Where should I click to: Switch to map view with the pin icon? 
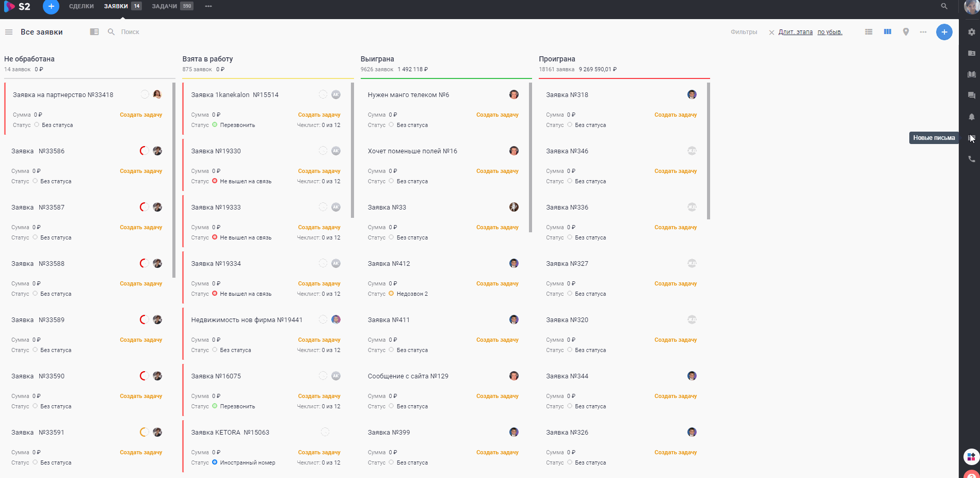tap(906, 31)
